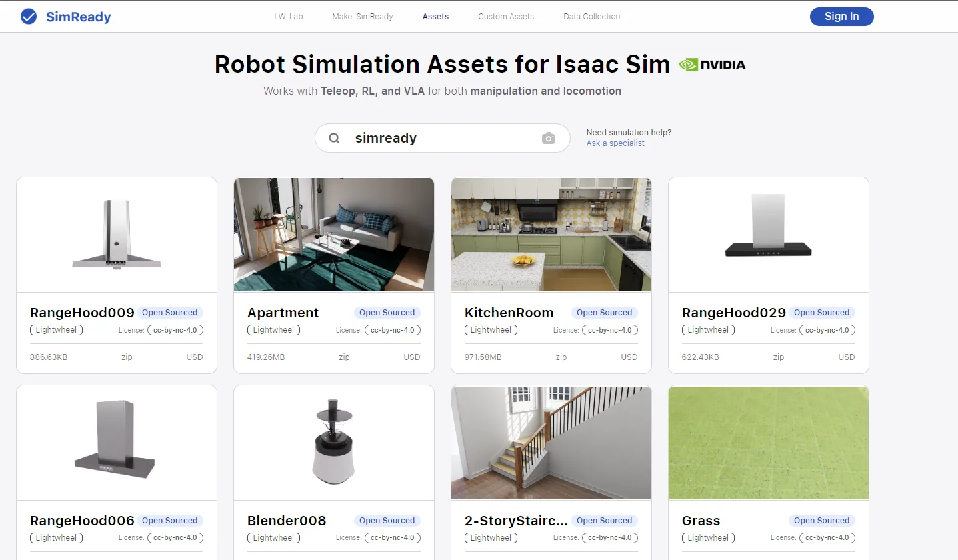Click the cc-by-nc-4.0 license badge on Apartment
Screen dimensions: 958x560
[x=393, y=330]
